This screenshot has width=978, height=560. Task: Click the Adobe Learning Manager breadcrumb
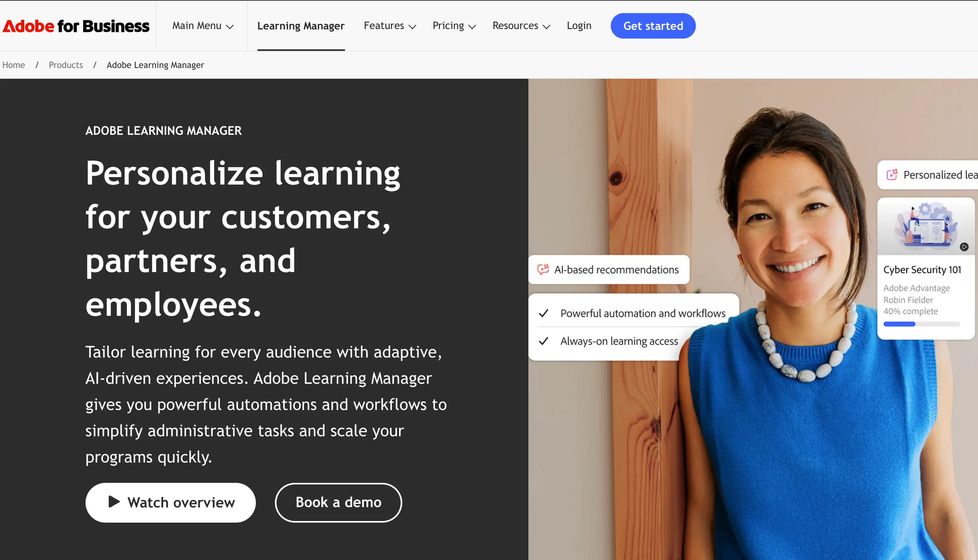[155, 65]
